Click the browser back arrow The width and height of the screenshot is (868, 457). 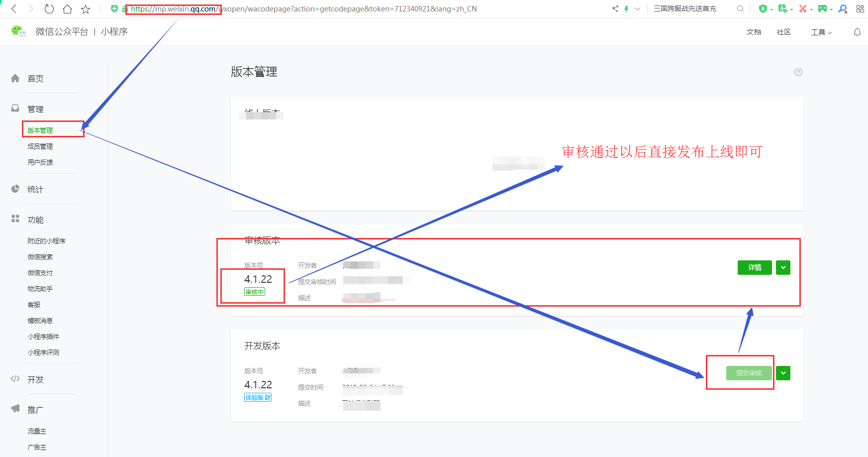click(14, 9)
